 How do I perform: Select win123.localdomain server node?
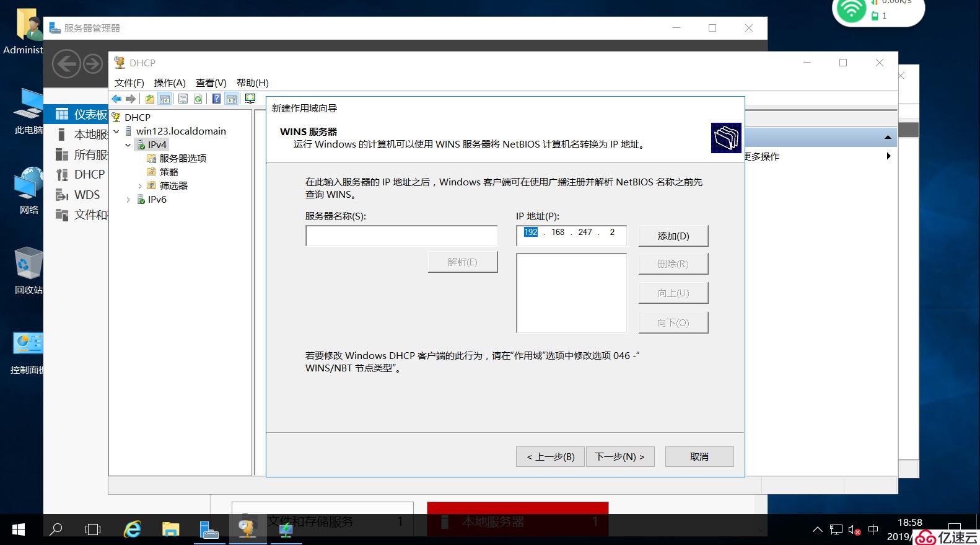tap(181, 131)
